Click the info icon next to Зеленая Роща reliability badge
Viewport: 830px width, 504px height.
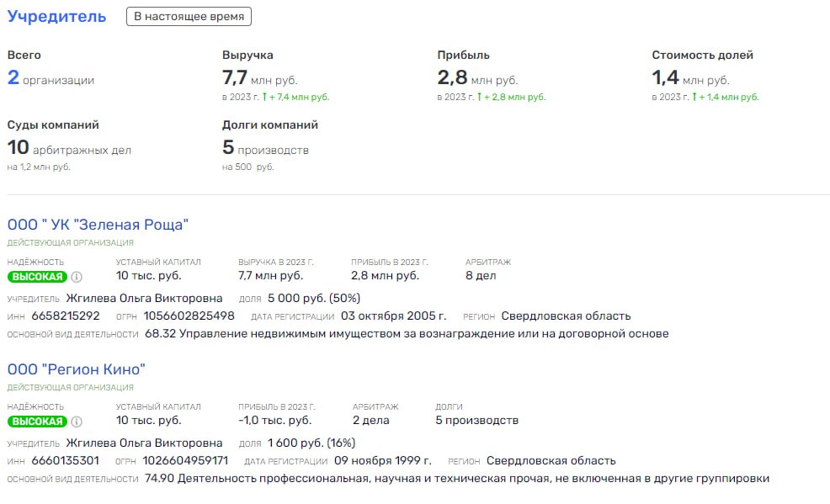click(77, 277)
